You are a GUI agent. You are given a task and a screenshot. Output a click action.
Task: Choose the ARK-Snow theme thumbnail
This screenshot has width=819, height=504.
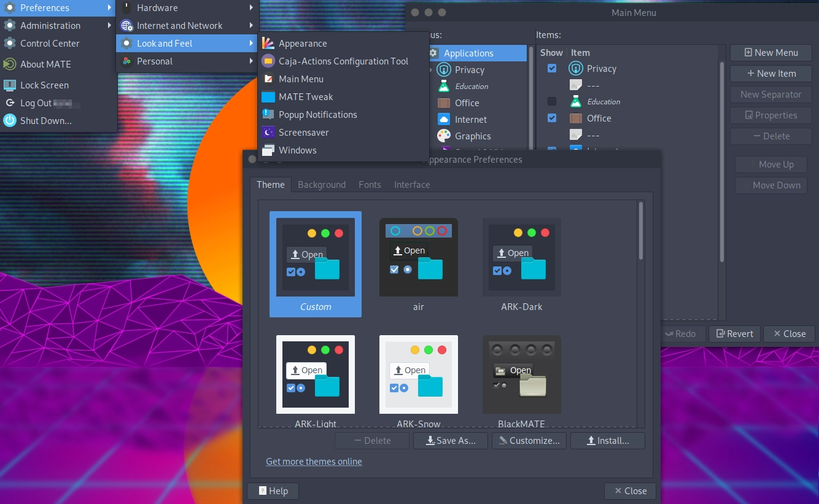[419, 381]
